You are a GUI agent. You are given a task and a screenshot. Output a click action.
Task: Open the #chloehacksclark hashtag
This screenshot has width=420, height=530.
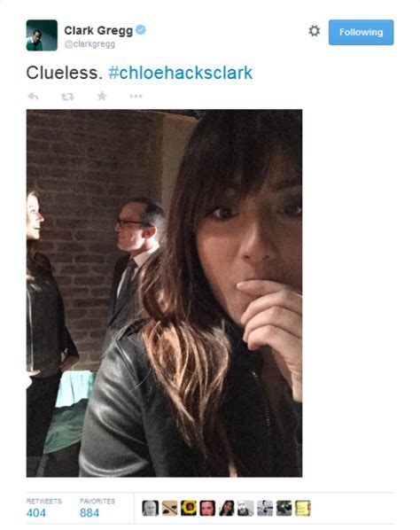pyautogui.click(x=181, y=73)
